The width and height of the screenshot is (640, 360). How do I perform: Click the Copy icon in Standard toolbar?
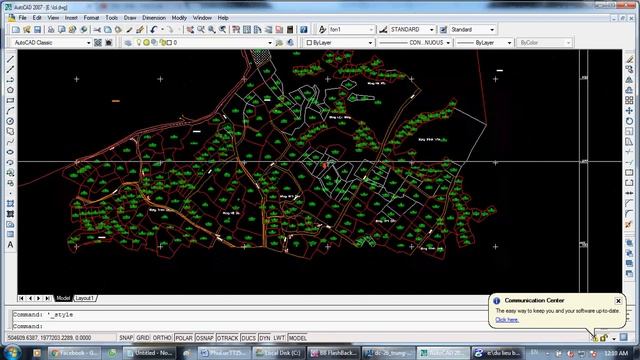point(108,29)
